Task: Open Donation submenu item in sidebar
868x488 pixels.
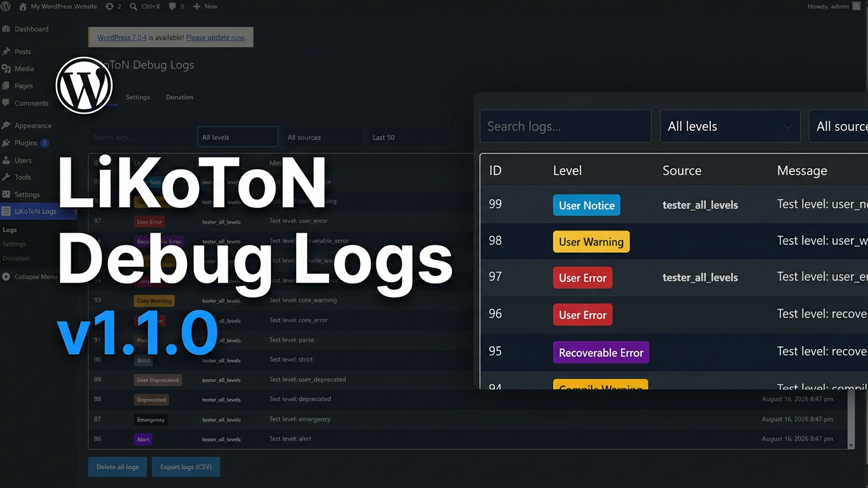Action: point(16,258)
